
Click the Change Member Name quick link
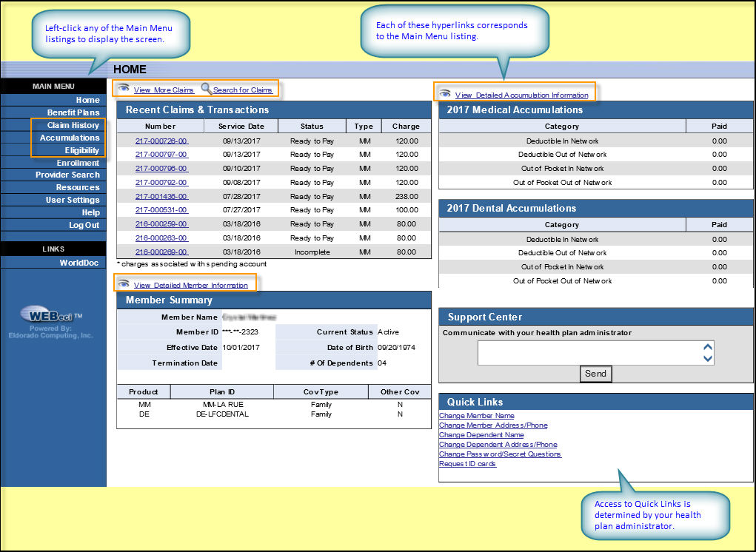click(477, 416)
